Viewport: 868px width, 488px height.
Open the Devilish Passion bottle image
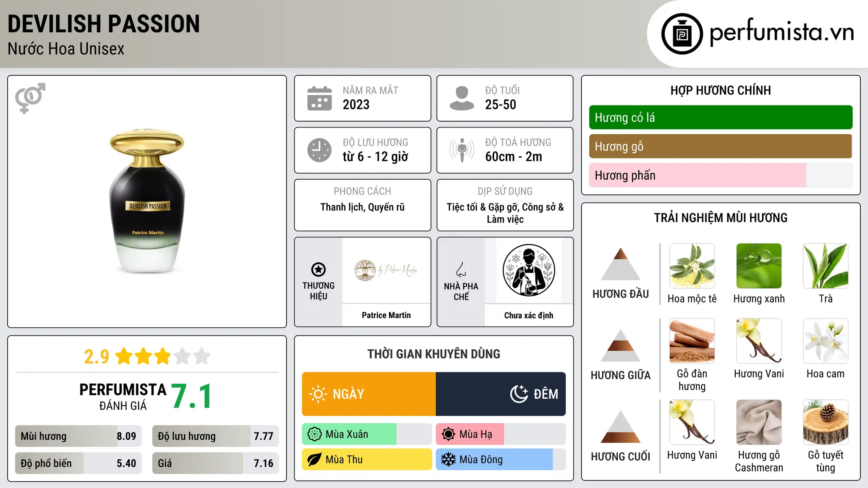point(147,201)
